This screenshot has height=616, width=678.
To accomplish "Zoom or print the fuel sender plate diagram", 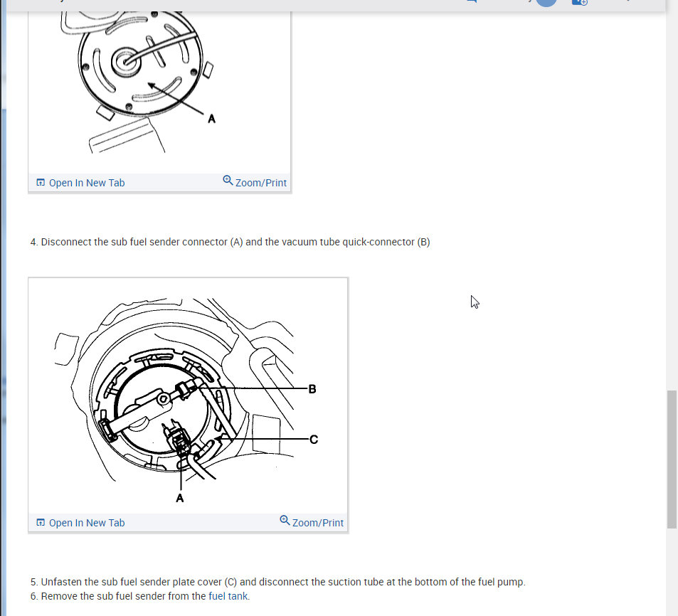I will (255, 182).
